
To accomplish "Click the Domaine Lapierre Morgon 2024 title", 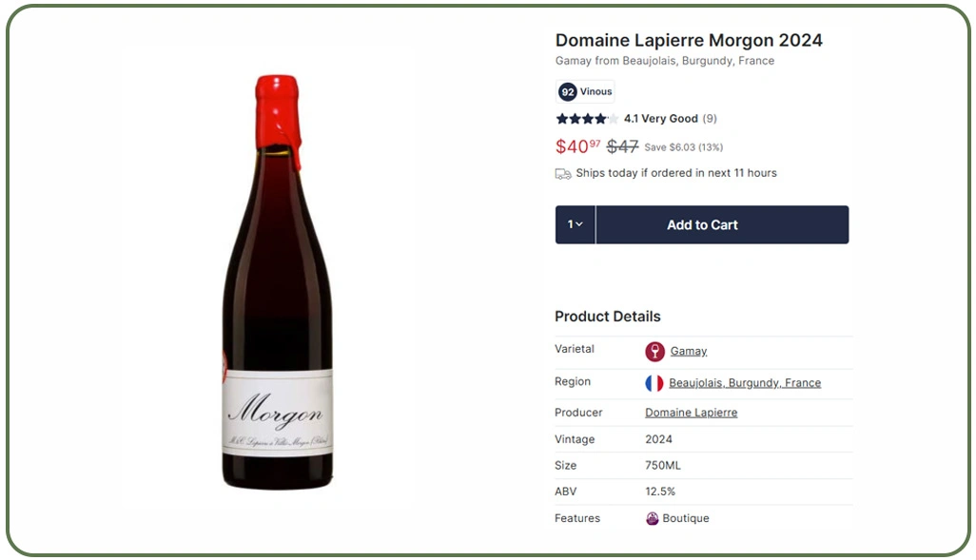I will click(689, 41).
